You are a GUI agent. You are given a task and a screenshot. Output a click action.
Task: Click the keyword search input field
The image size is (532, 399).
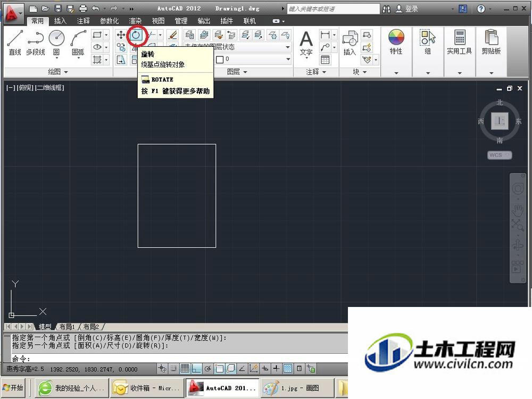[x=333, y=9]
